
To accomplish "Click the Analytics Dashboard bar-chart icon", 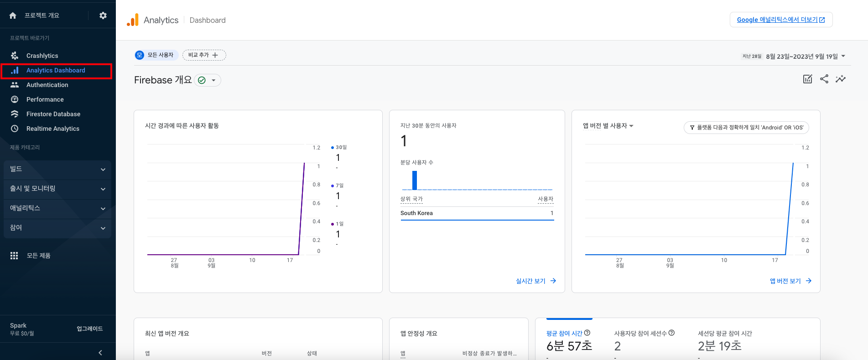I will 15,70.
